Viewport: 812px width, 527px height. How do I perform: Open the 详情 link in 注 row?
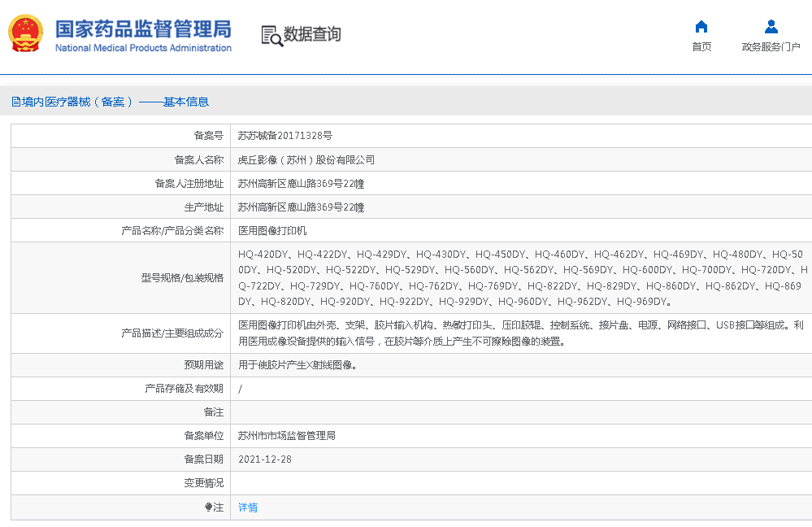pyautogui.click(x=248, y=507)
